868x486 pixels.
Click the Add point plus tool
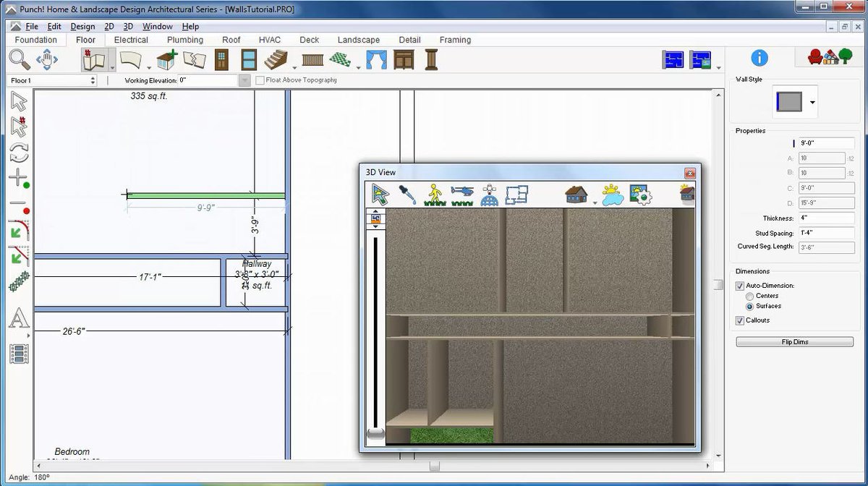tap(19, 178)
